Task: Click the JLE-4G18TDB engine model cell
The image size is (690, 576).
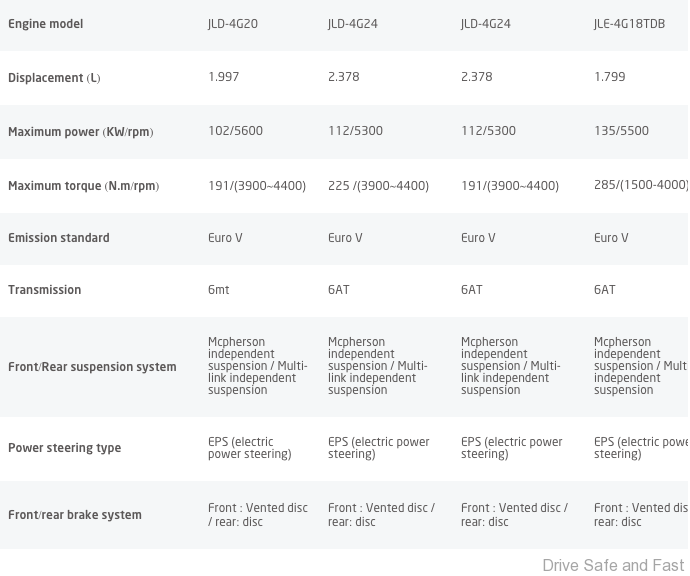Action: pos(629,24)
